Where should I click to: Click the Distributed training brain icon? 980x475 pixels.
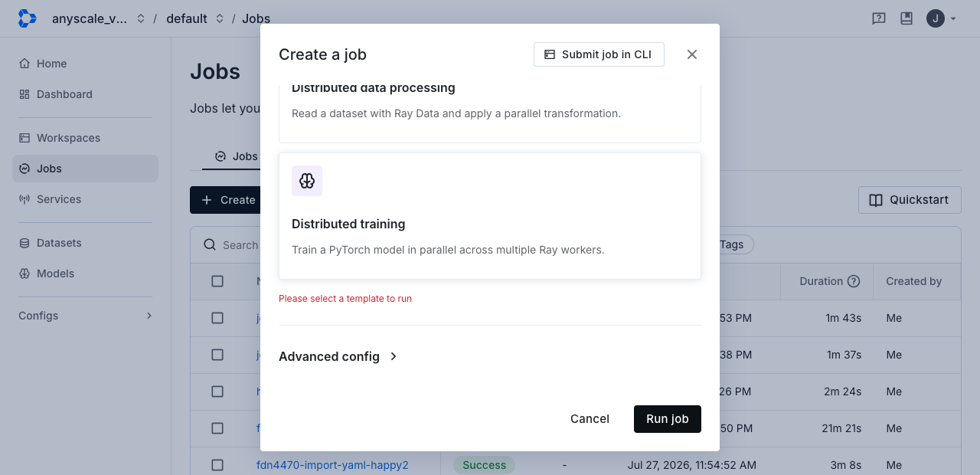click(307, 181)
